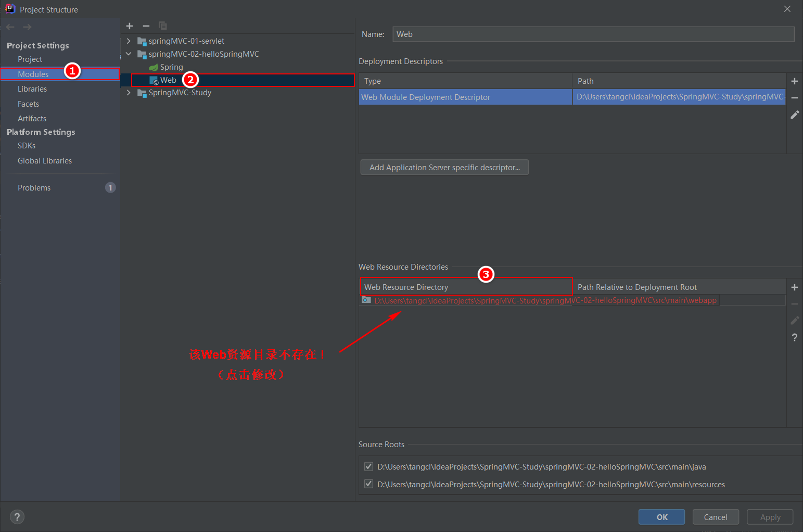Click the Spring facet leaf icon
Screen dimensions: 803x532
click(154, 67)
